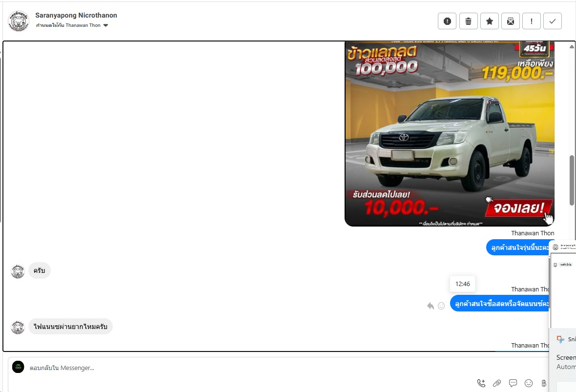Mark conversation as spam with octagon icon
576x392 pixels.
pyautogui.click(x=447, y=21)
